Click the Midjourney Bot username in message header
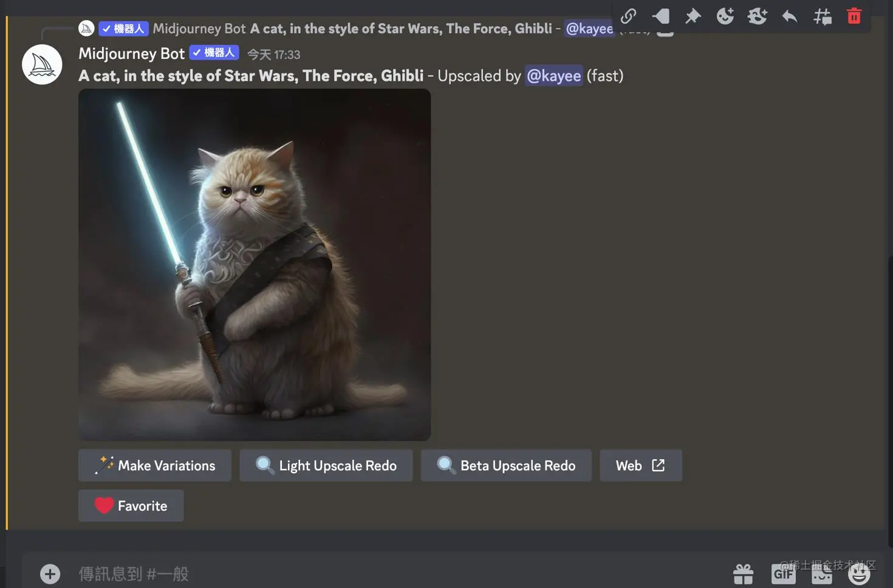 click(131, 53)
